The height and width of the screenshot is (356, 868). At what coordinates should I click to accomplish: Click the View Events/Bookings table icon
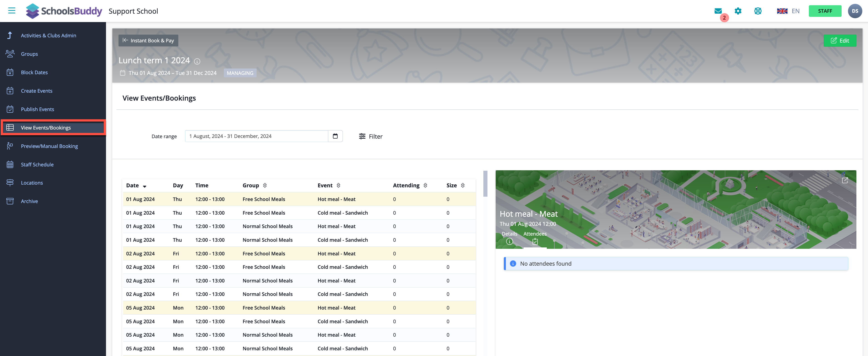point(10,127)
